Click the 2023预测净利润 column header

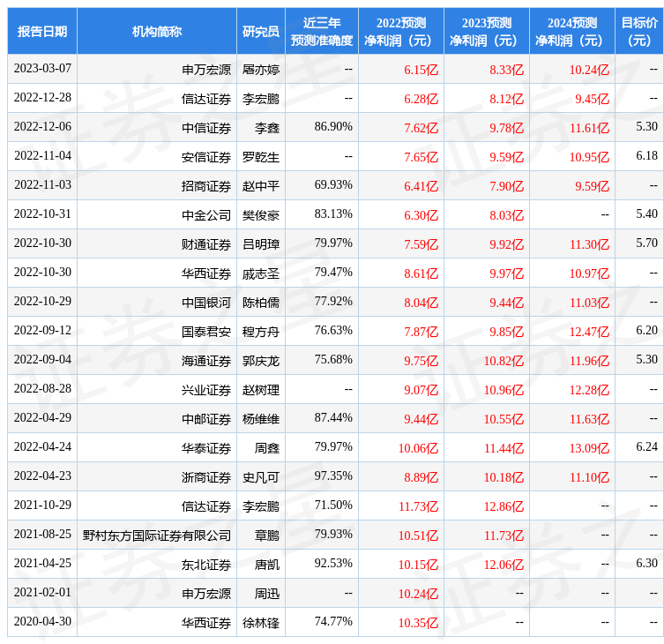[x=487, y=32]
